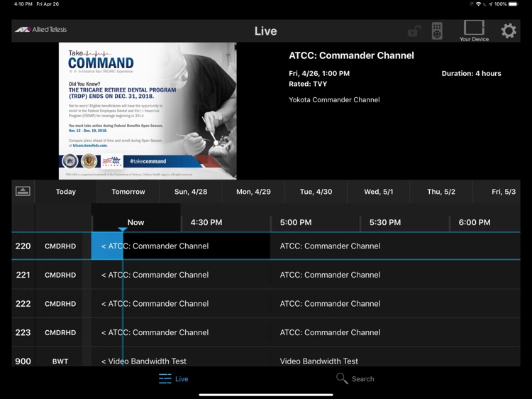
Task: Select channel number 220
Action: click(23, 246)
